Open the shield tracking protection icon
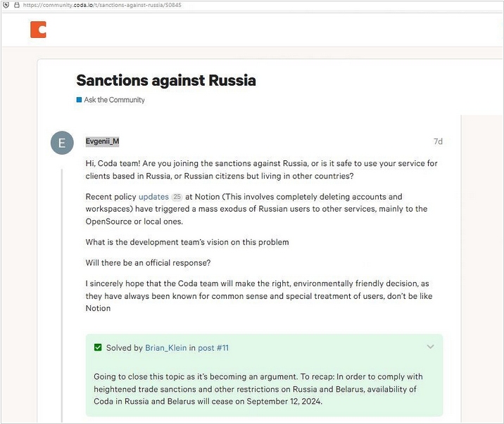 tap(6, 5)
